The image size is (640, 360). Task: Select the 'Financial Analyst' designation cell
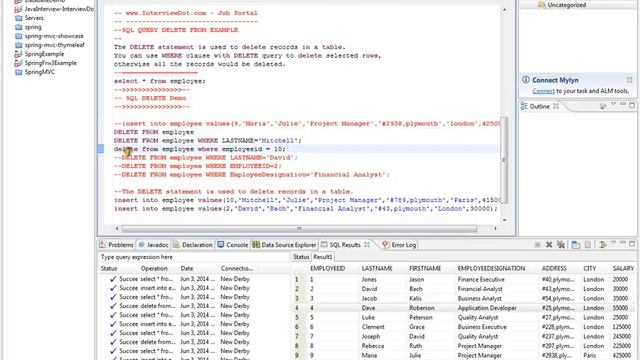[x=480, y=289]
